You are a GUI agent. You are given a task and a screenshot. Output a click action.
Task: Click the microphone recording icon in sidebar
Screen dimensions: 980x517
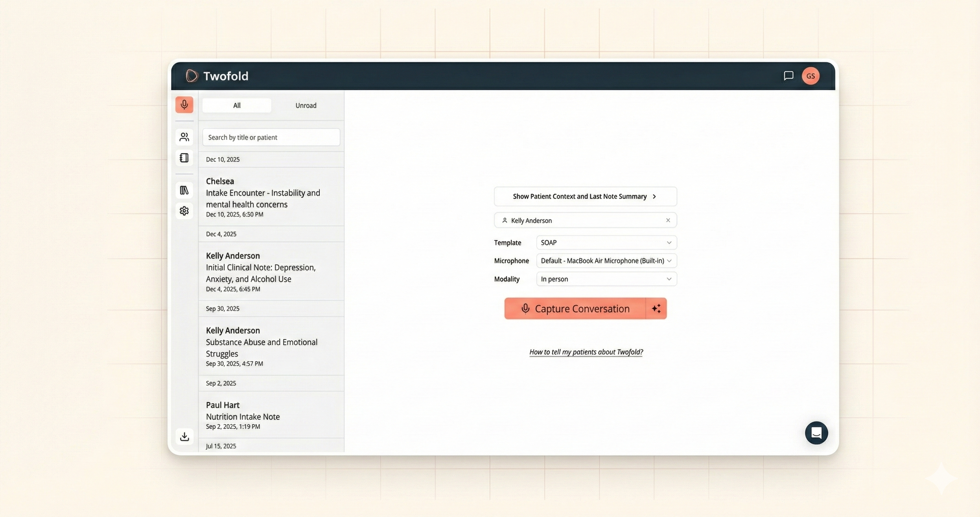click(184, 104)
